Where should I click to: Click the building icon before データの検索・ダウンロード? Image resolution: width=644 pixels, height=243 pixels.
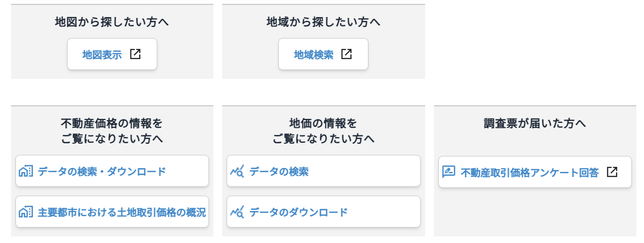tap(26, 171)
